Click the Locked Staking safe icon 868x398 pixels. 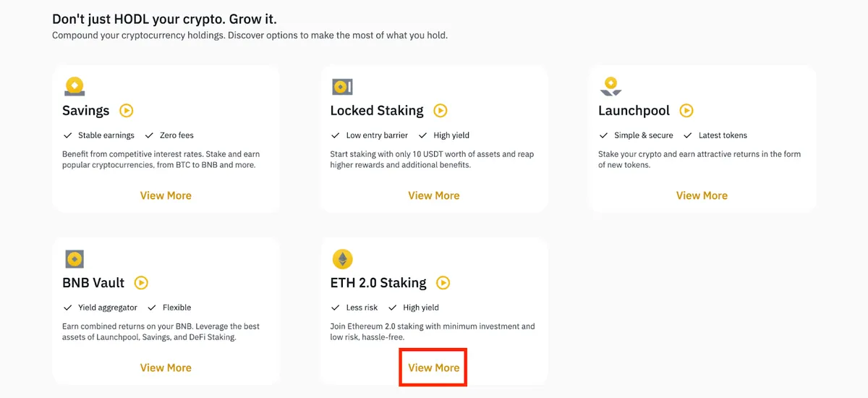pos(342,87)
